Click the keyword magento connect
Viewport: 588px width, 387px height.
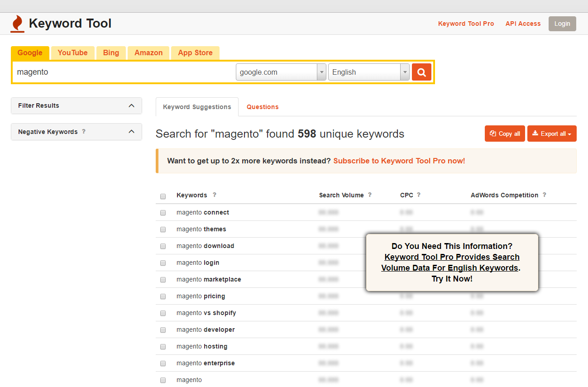tap(203, 212)
